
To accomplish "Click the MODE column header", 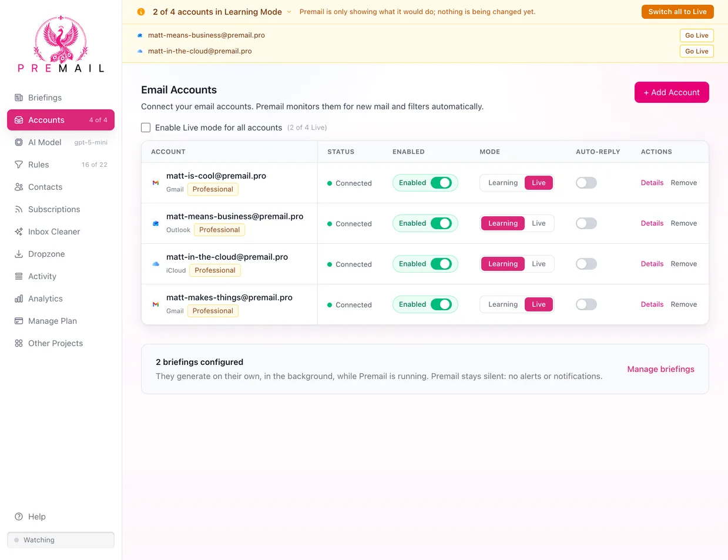I will click(x=489, y=152).
